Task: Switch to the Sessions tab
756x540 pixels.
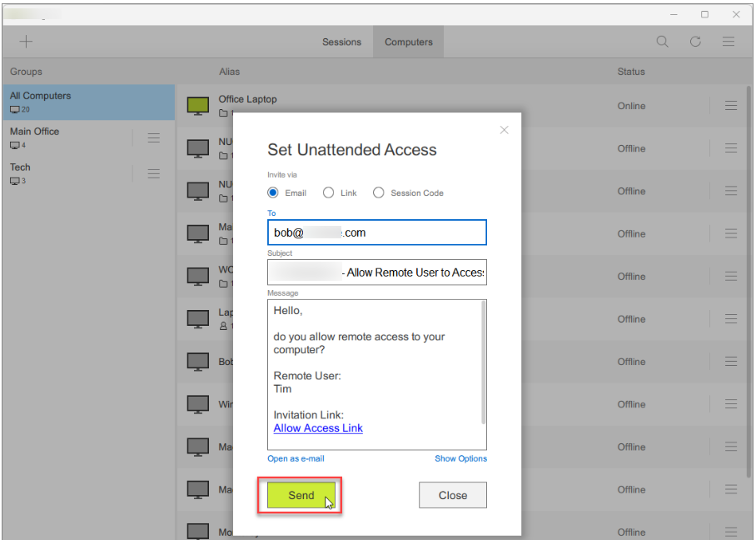Action: 342,41
